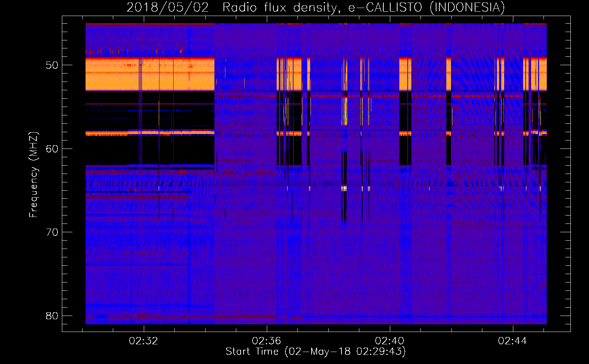The width and height of the screenshot is (589, 364).
Task: Click the 70 frequency tick label
Action: click(x=52, y=232)
